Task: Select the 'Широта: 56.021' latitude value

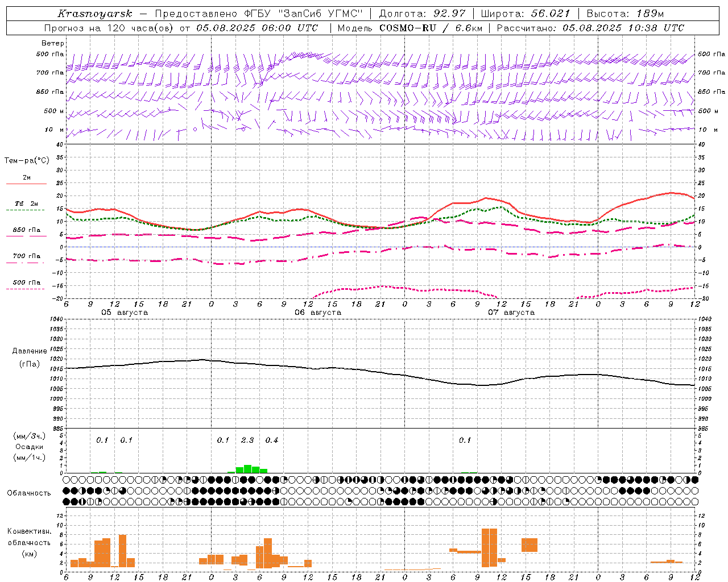Action: point(526,14)
